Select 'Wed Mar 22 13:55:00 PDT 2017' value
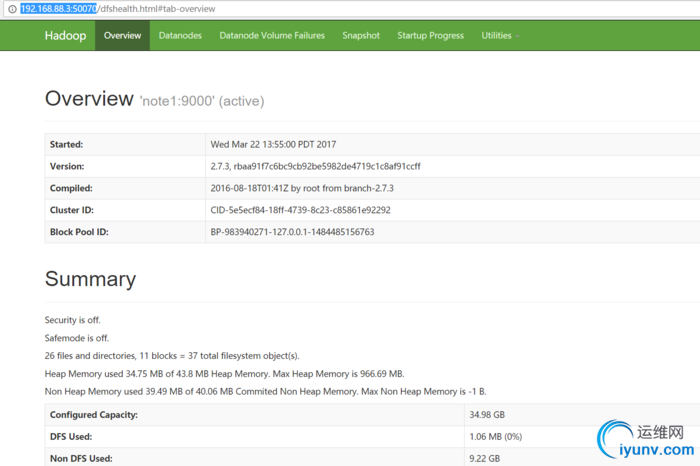700x466 pixels. pyautogui.click(x=273, y=145)
